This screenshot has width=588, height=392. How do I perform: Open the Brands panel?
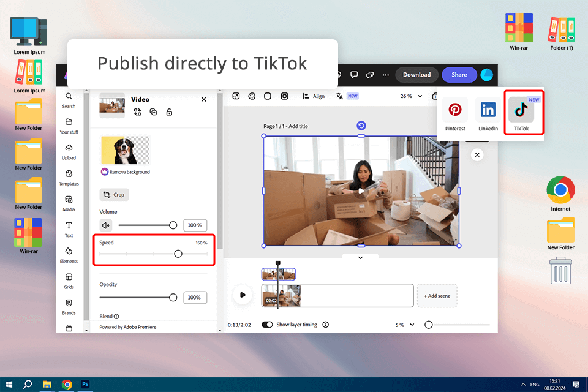[69, 307]
